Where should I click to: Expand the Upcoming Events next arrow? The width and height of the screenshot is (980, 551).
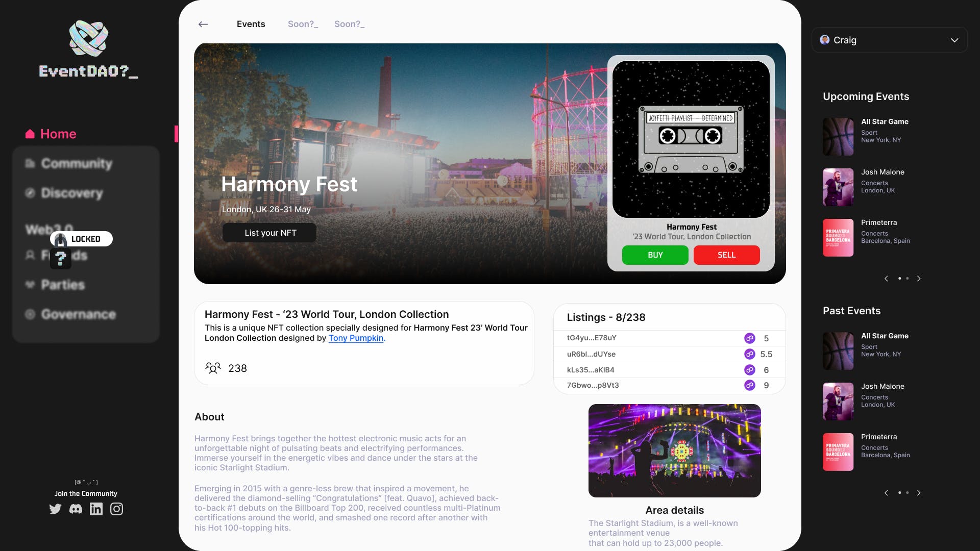coord(919,278)
